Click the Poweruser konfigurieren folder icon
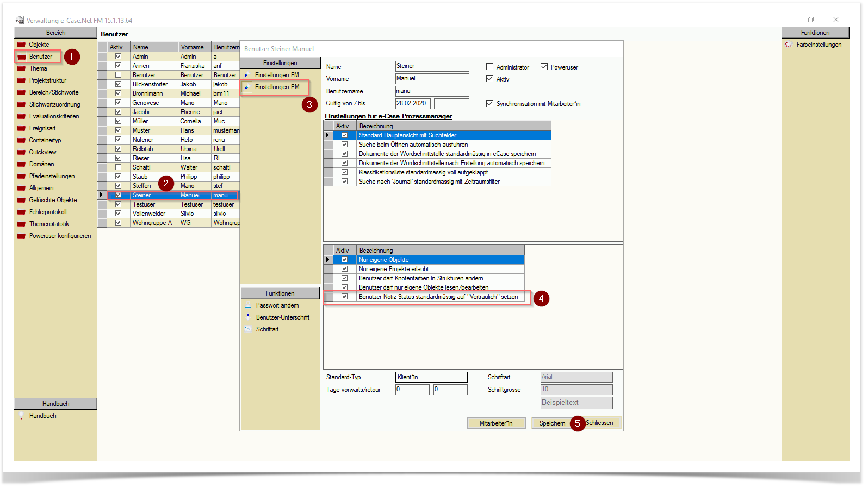Viewport: 868px width, 488px height. [x=21, y=236]
